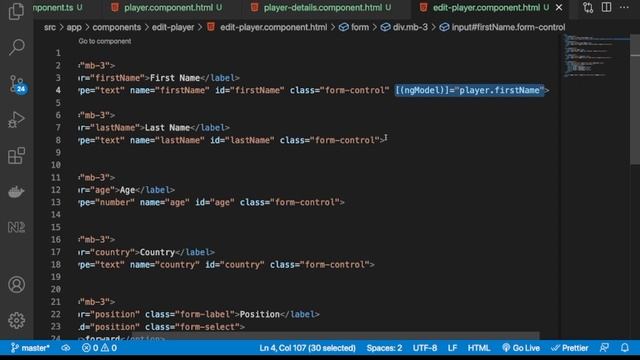This screenshot has width=640, height=360.
Task: Open the Docker view in activity bar
Action: [x=16, y=191]
